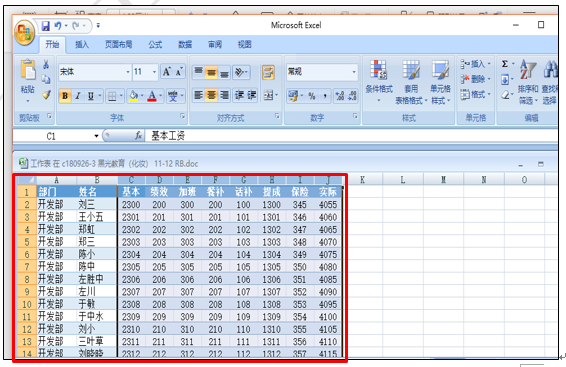Expand the Delete cells dropdown
The image size is (566, 367).
(489, 79)
